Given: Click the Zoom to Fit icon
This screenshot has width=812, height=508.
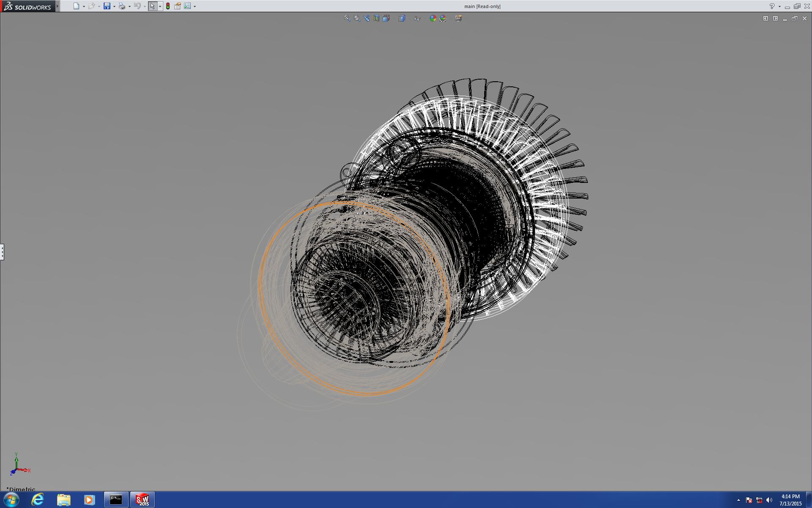Looking at the screenshot, I should (347, 18).
